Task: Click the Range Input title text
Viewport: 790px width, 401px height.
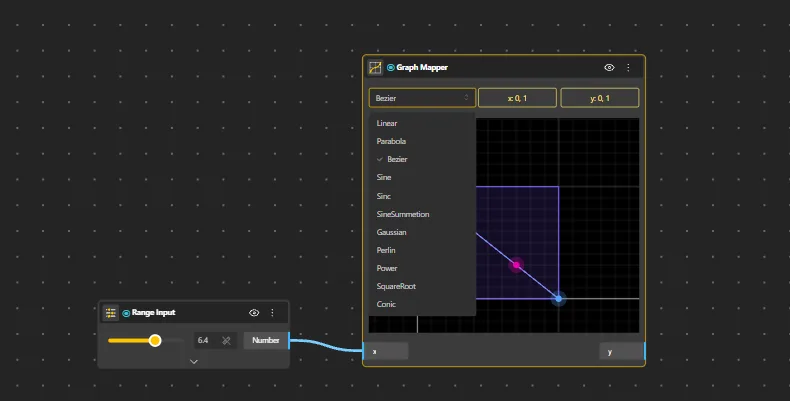Action: point(154,313)
